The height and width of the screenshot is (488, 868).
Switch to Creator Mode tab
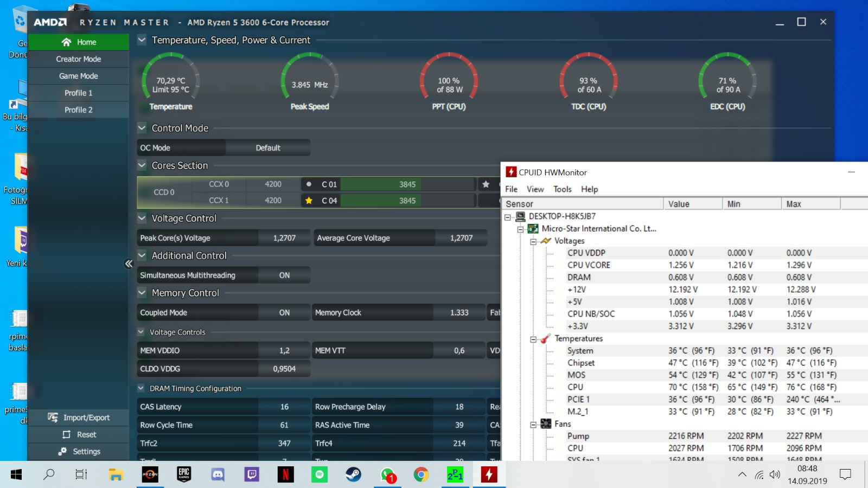tap(79, 59)
